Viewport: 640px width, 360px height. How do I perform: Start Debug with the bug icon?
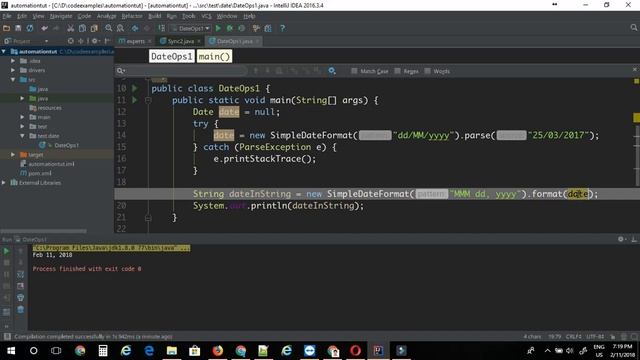click(x=230, y=28)
